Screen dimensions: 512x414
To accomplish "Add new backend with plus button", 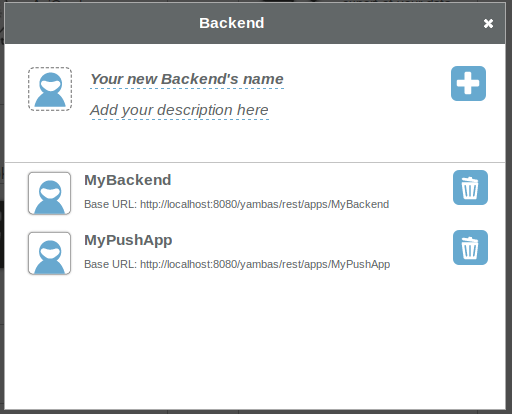I will (468, 83).
